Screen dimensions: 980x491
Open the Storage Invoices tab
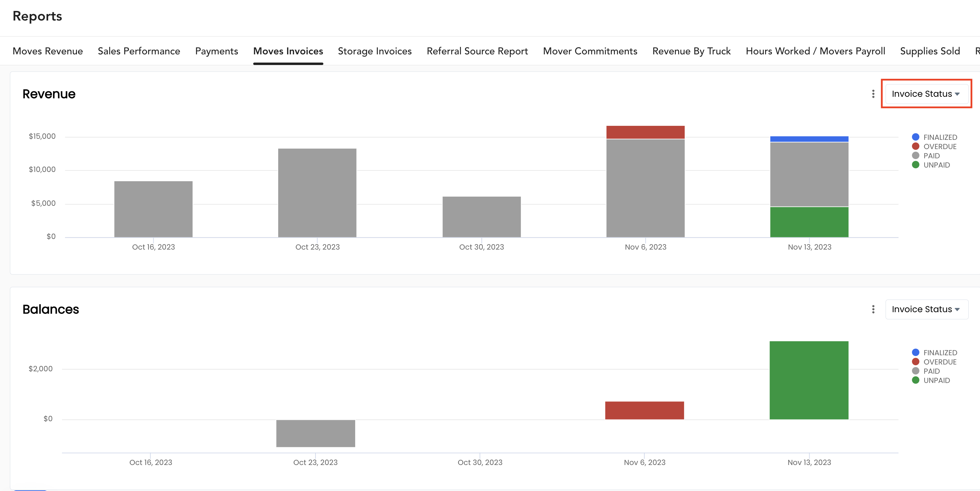[375, 51]
